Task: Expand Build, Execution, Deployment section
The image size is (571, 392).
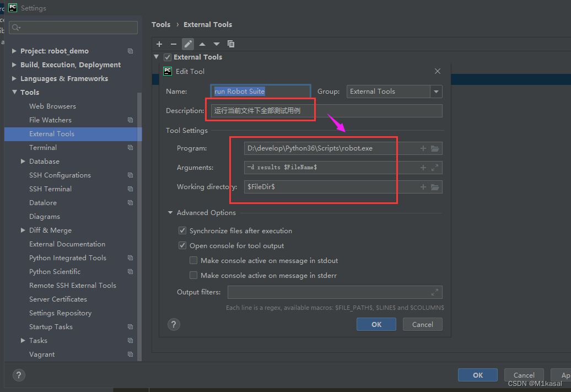Action: tap(14, 65)
